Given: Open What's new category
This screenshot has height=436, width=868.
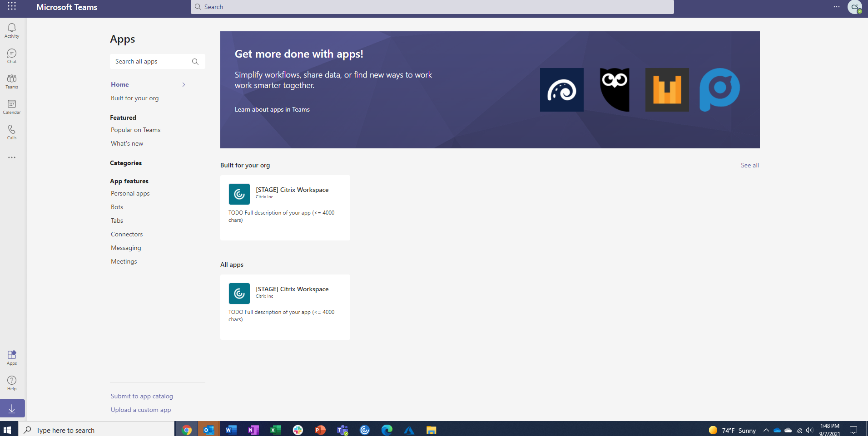Looking at the screenshot, I should [127, 143].
